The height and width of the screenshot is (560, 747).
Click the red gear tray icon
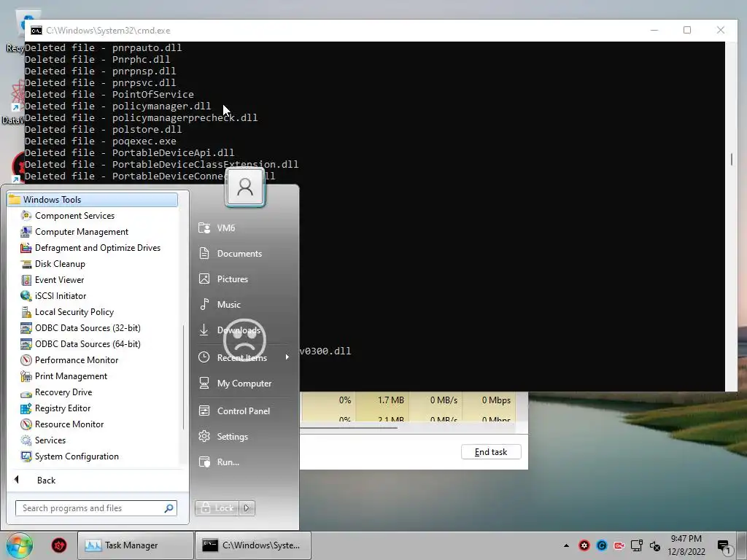584,545
